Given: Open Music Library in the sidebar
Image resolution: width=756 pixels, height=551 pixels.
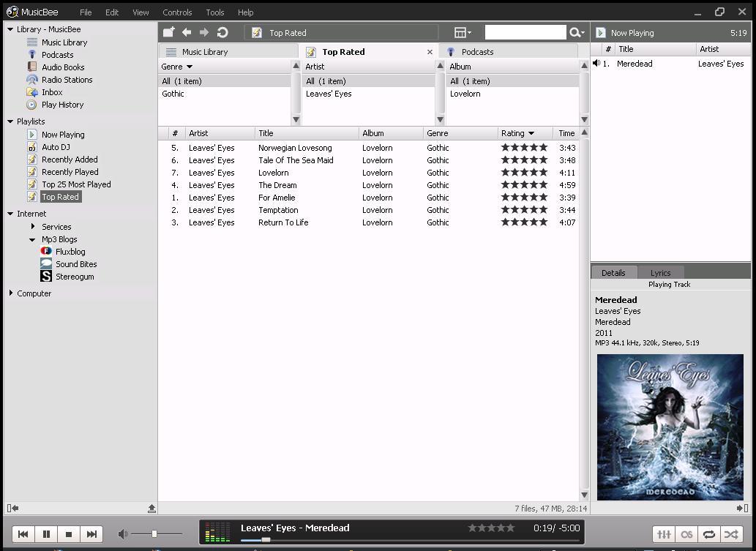Looking at the screenshot, I should (x=64, y=42).
